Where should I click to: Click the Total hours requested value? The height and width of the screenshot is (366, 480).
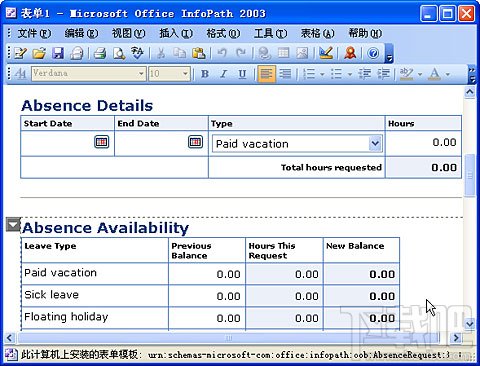423,167
